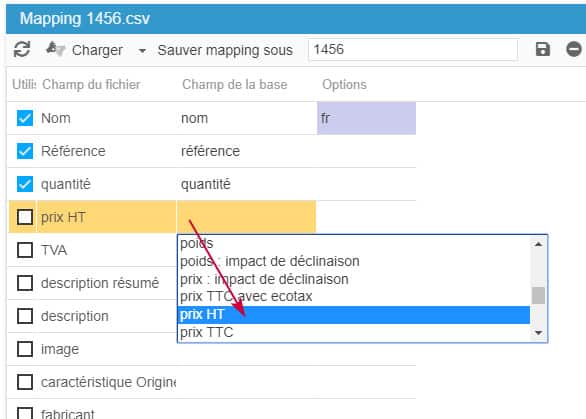Tick the TVA field checkbox
This screenshot has height=419, width=586.
pos(25,250)
